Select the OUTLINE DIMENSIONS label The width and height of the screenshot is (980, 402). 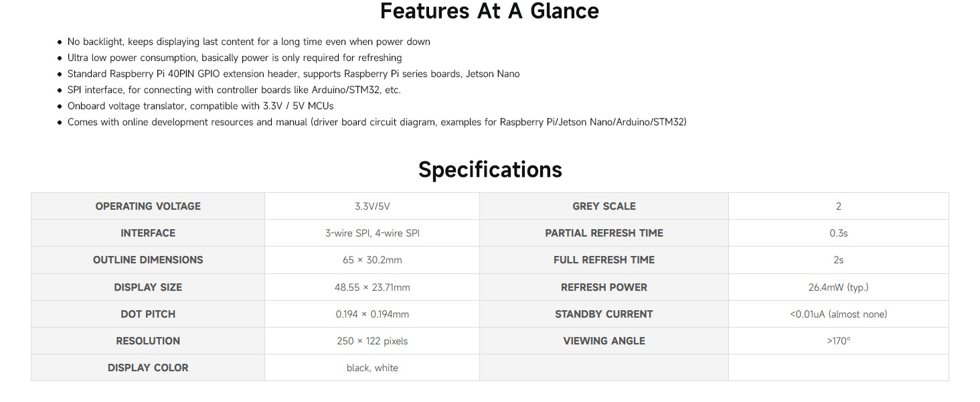pyautogui.click(x=148, y=260)
